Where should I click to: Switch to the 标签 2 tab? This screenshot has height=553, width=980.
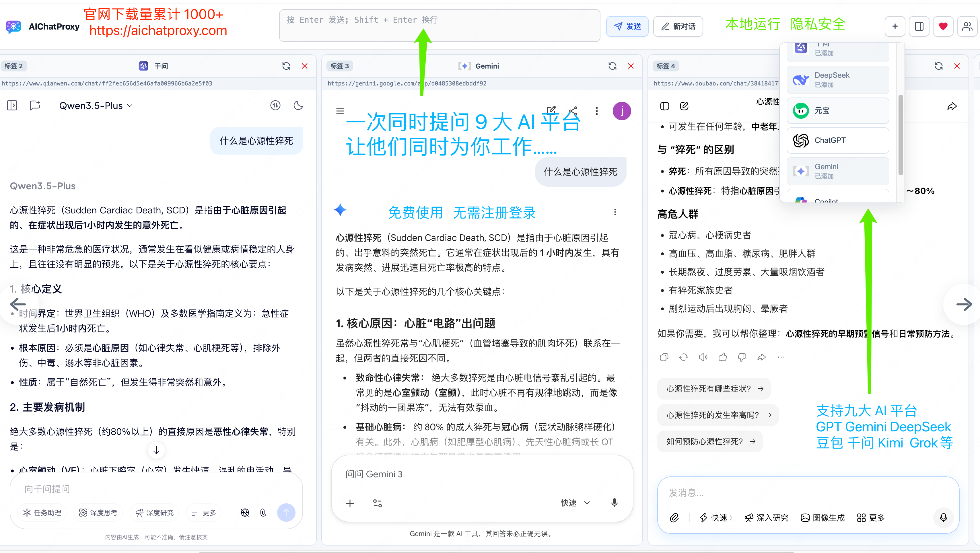14,66
